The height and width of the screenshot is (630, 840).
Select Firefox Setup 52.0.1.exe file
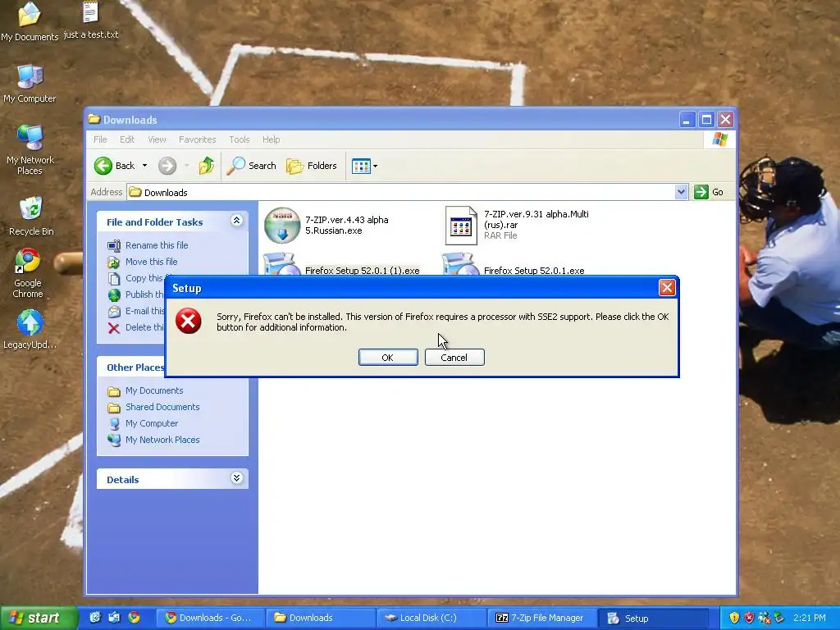534,271
